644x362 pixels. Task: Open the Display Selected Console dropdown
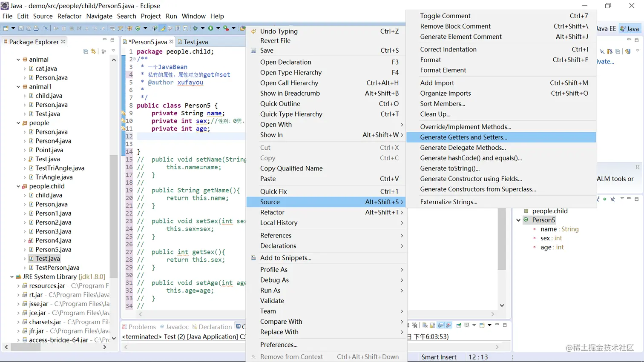click(x=474, y=325)
